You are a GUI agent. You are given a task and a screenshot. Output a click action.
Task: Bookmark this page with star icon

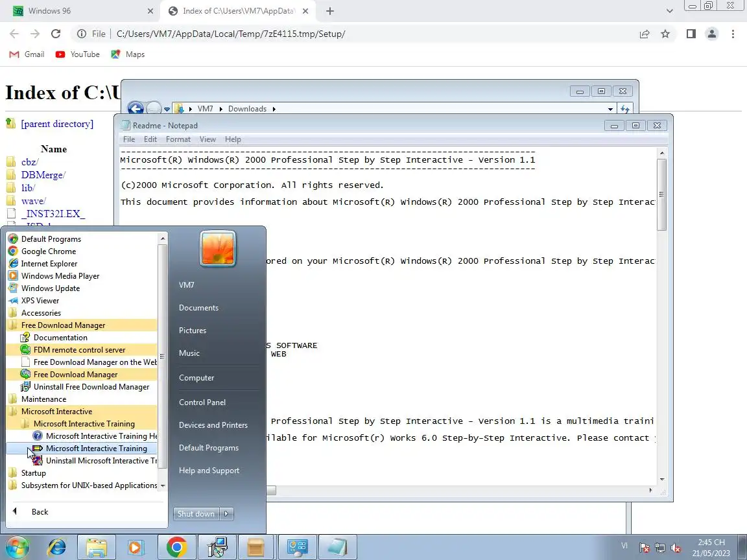[665, 34]
